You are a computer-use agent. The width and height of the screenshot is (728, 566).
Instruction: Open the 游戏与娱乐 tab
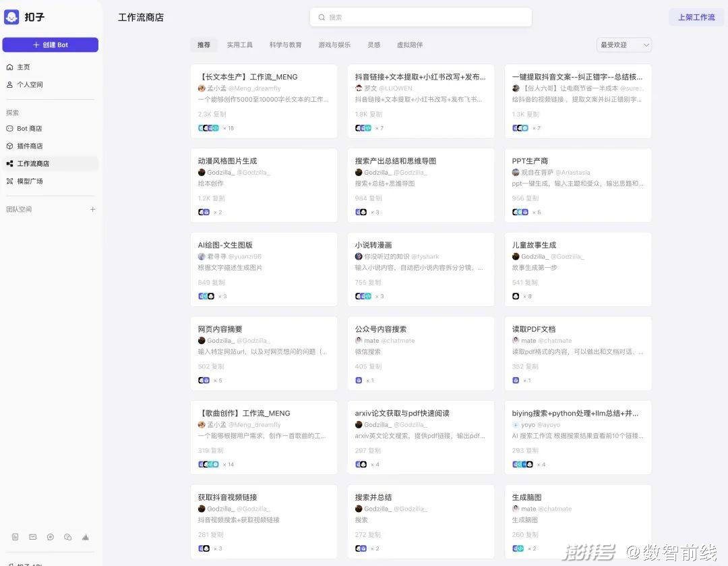[x=334, y=45]
